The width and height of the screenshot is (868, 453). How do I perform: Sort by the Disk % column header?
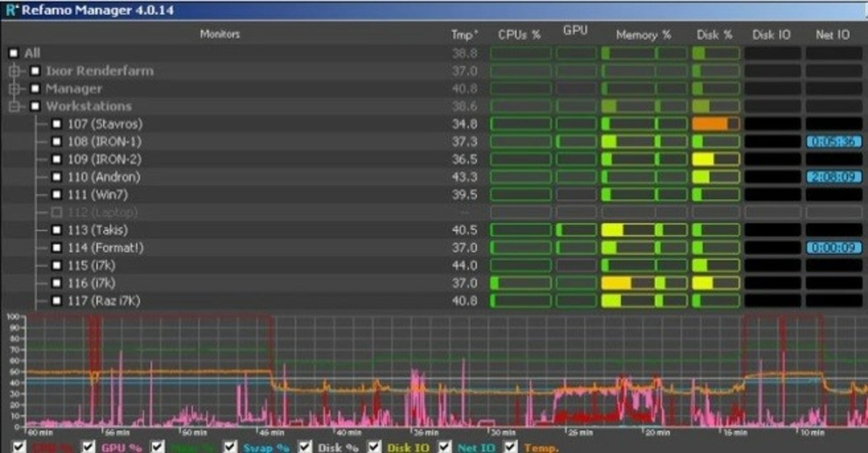pos(714,35)
